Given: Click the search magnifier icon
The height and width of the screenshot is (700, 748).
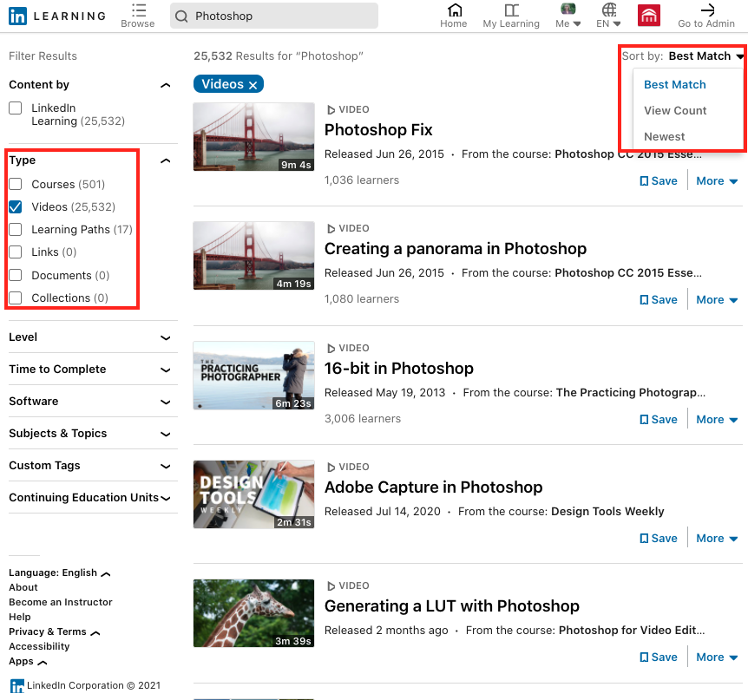Looking at the screenshot, I should (x=181, y=16).
